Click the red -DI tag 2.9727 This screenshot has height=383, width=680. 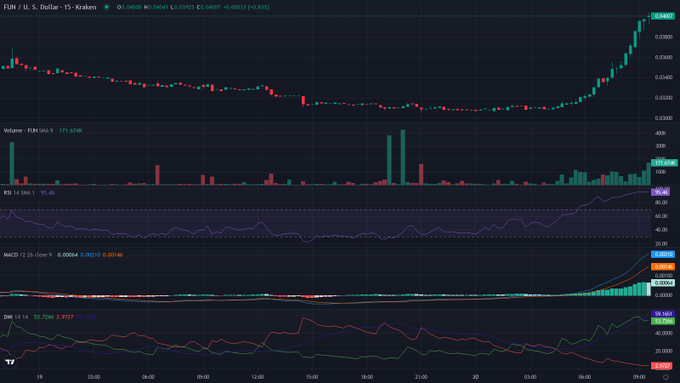click(663, 366)
